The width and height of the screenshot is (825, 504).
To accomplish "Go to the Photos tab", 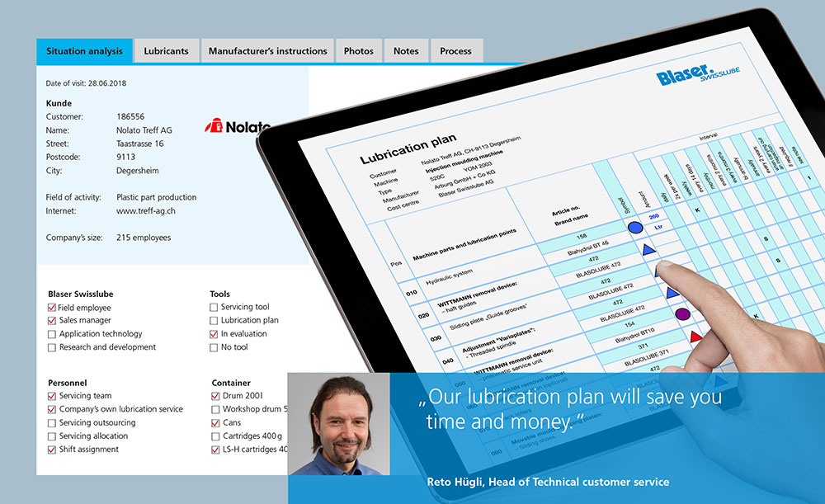I will click(358, 51).
